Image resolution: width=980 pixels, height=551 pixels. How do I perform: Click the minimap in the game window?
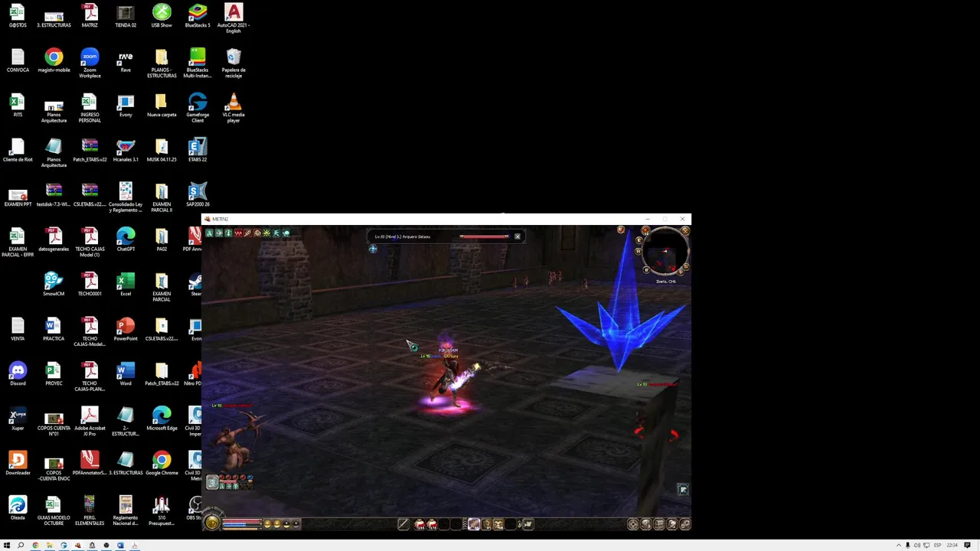coord(666,253)
